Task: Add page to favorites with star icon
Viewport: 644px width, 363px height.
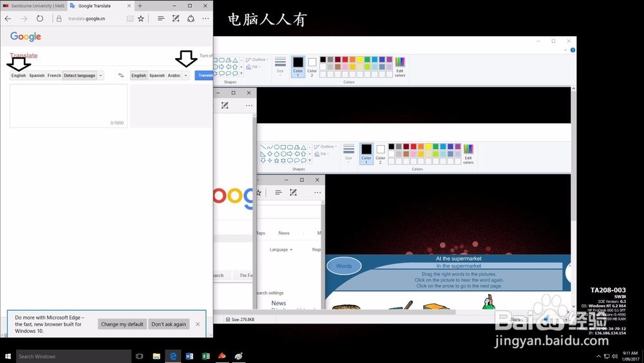Action: [x=141, y=19]
